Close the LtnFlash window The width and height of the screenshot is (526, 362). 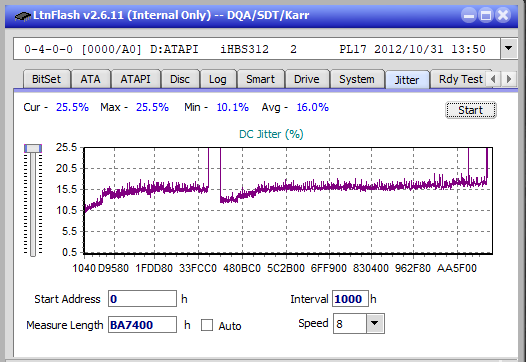[503, 15]
